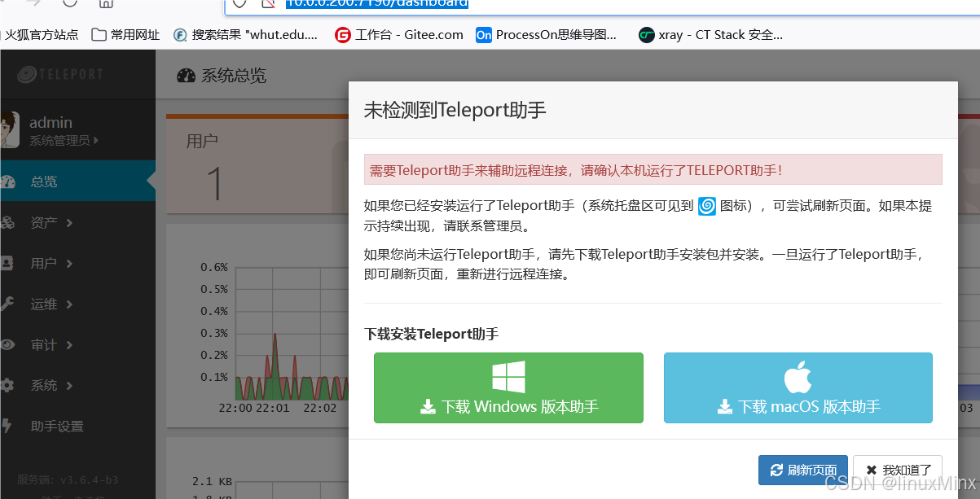Open the 常用网址 bookmarks folder
The height and width of the screenshot is (499, 980).
point(125,35)
